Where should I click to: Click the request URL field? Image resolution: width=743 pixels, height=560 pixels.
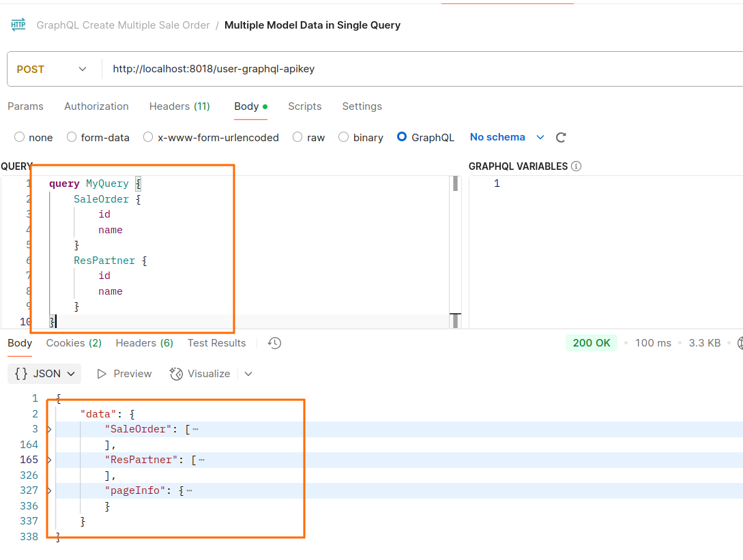pyautogui.click(x=409, y=70)
